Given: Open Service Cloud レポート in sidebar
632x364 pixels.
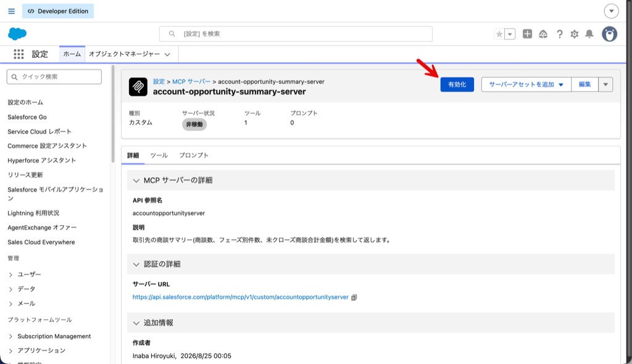Looking at the screenshot, I should pyautogui.click(x=39, y=131).
